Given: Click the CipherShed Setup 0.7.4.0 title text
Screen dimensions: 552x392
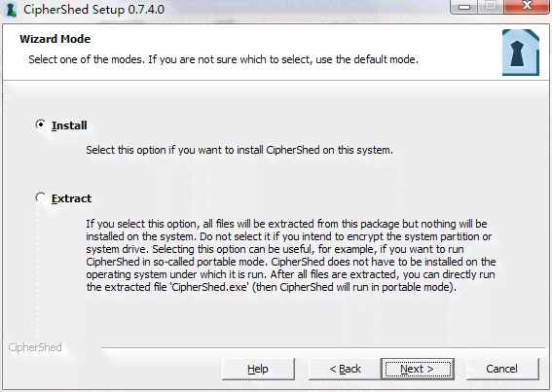Looking at the screenshot, I should click(x=93, y=10).
